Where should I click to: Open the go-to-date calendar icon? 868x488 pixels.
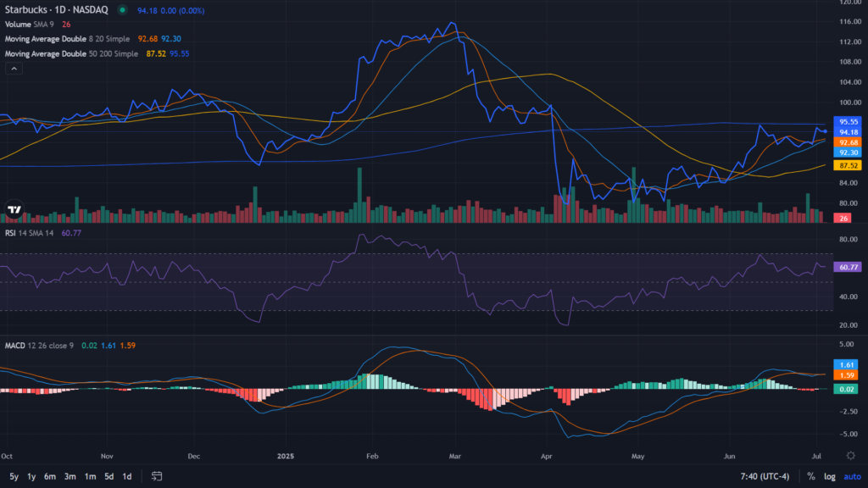point(157,476)
